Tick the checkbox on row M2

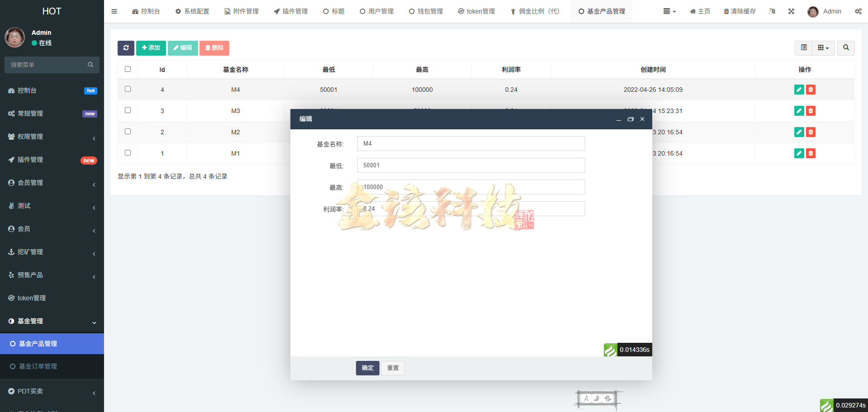pyautogui.click(x=128, y=132)
